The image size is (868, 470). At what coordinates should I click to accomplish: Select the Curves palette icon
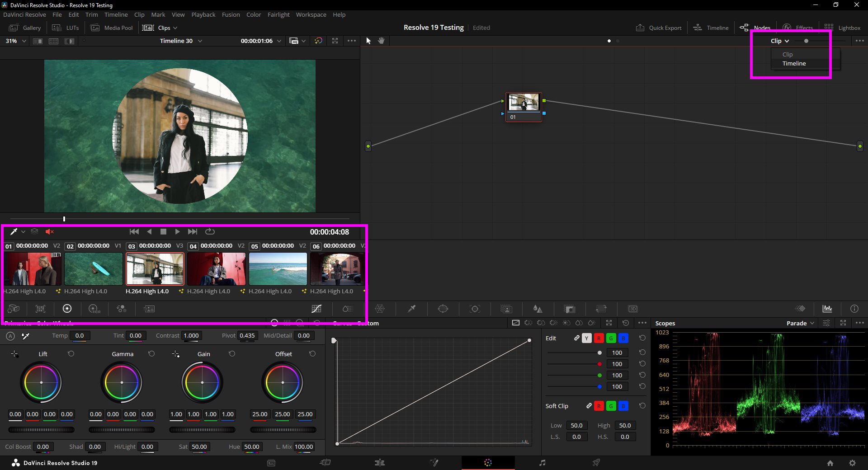316,309
